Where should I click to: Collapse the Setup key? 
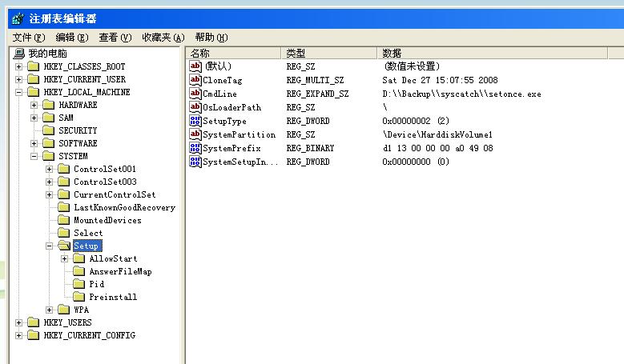(x=50, y=246)
